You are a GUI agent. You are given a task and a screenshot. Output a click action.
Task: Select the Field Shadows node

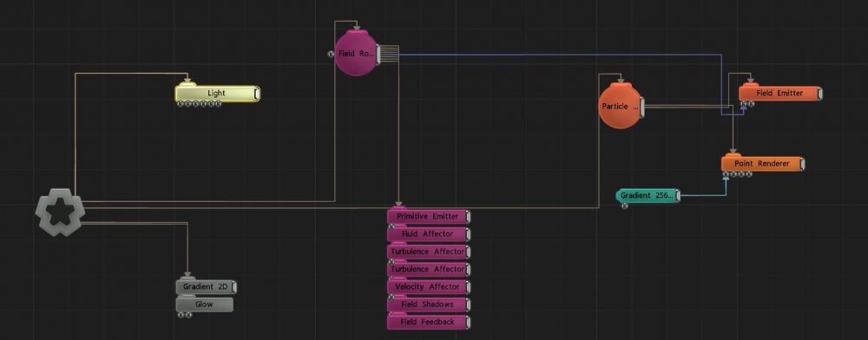tap(429, 304)
